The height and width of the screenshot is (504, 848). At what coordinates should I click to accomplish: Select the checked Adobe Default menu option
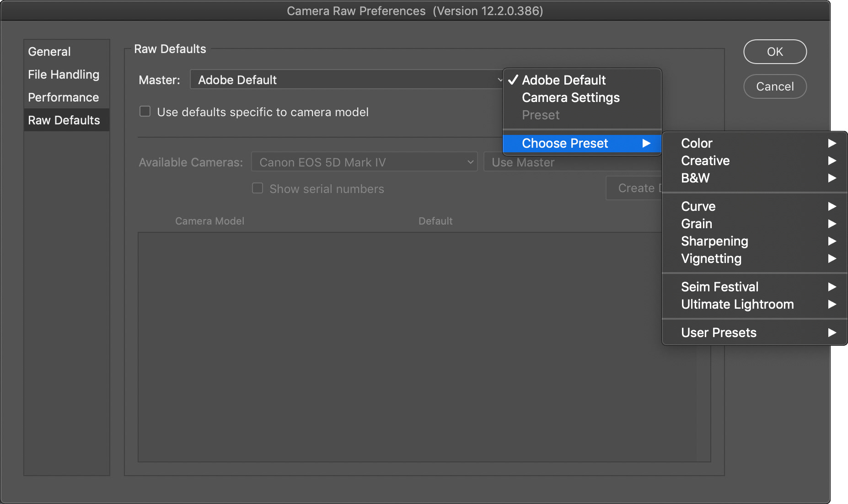point(564,80)
